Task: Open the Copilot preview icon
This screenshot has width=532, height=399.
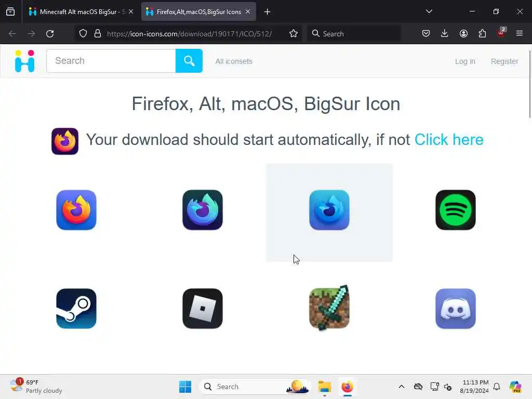Action: coord(515,387)
